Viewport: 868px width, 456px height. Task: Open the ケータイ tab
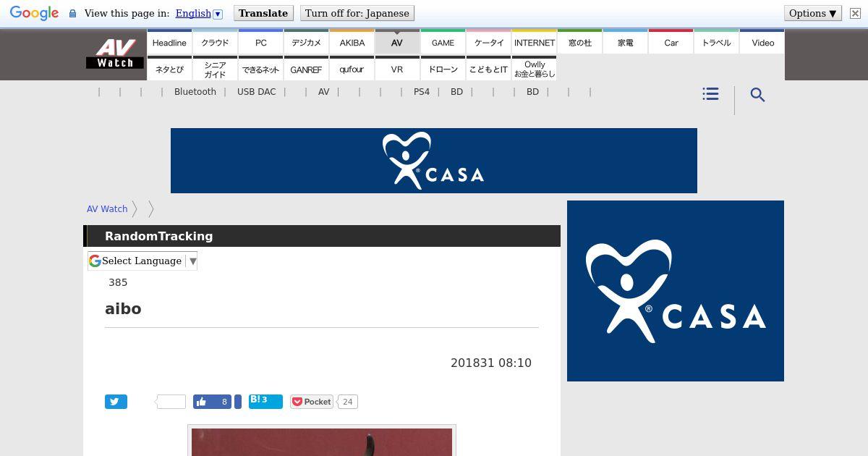coord(488,42)
